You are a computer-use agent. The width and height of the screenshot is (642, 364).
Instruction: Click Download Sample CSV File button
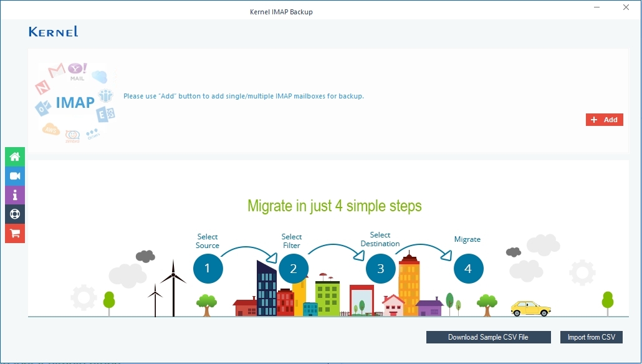tap(489, 337)
